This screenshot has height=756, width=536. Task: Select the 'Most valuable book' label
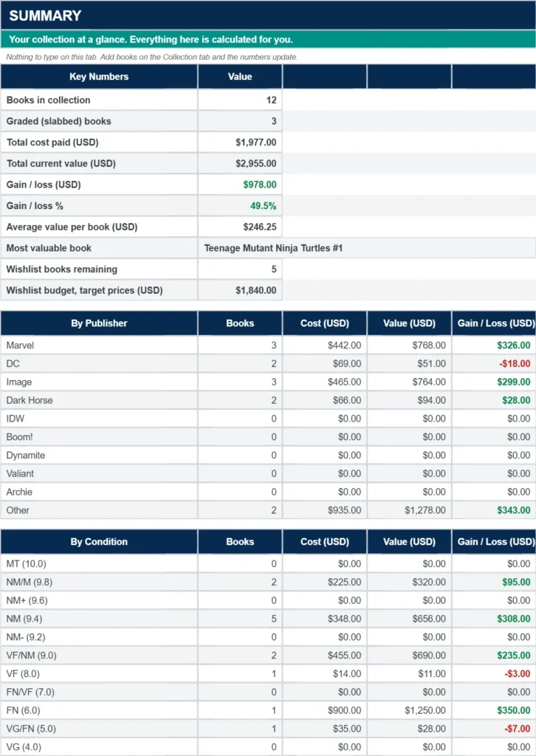(x=49, y=248)
